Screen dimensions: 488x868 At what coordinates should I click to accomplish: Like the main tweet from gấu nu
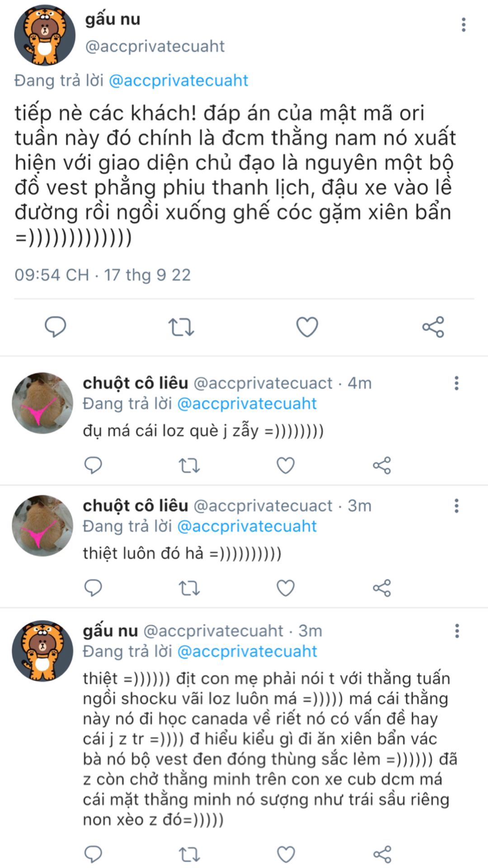pos(307,327)
